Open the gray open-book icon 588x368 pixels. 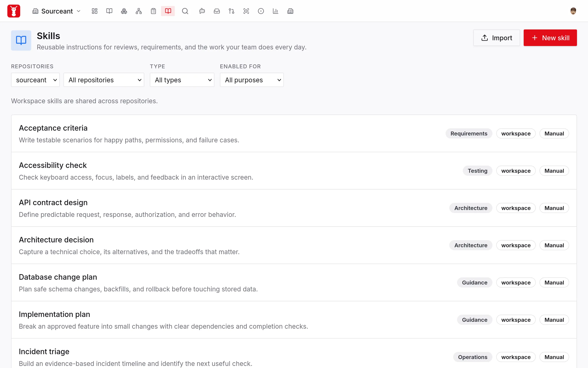tap(109, 11)
